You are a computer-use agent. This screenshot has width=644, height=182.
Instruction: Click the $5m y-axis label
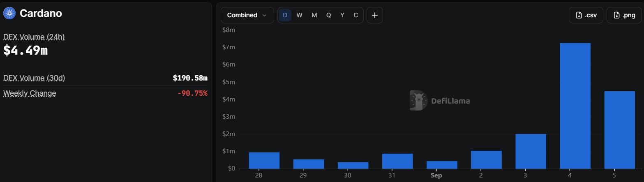(229, 82)
